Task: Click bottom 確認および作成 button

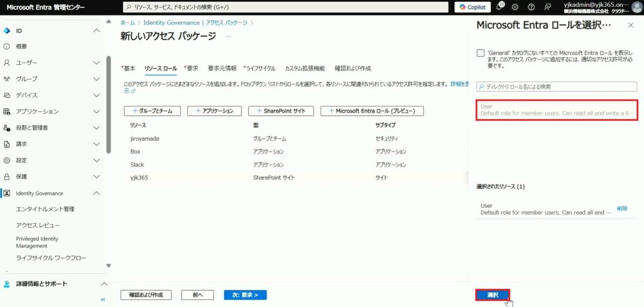Action: 146,295
